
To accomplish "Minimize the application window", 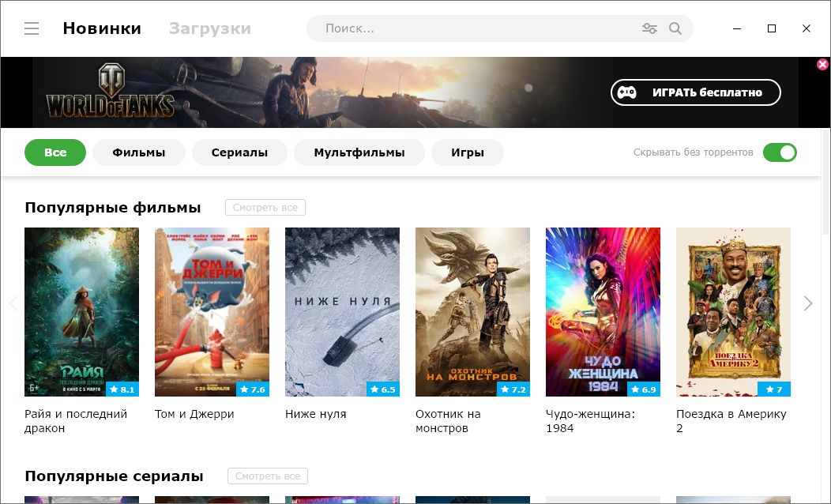I will tap(737, 28).
